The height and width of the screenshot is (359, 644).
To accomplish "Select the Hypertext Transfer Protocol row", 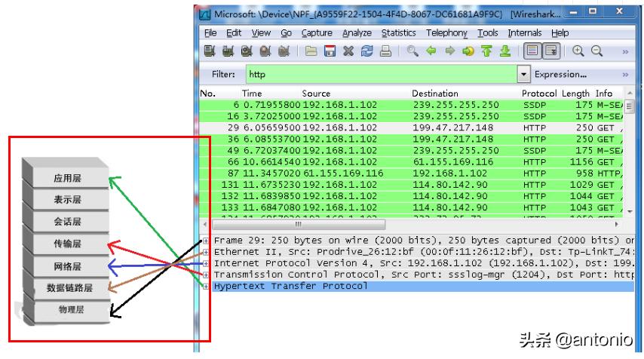I will click(x=423, y=287).
